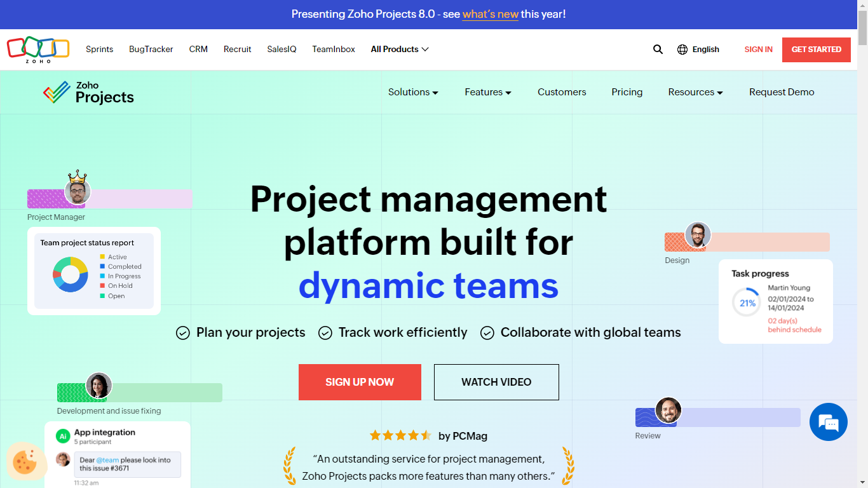868x488 pixels.
Task: Open the Customers page
Action: [562, 92]
